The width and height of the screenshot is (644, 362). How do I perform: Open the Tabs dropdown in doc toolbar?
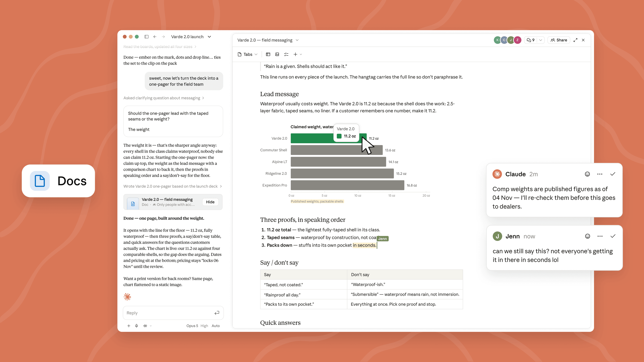(x=248, y=54)
